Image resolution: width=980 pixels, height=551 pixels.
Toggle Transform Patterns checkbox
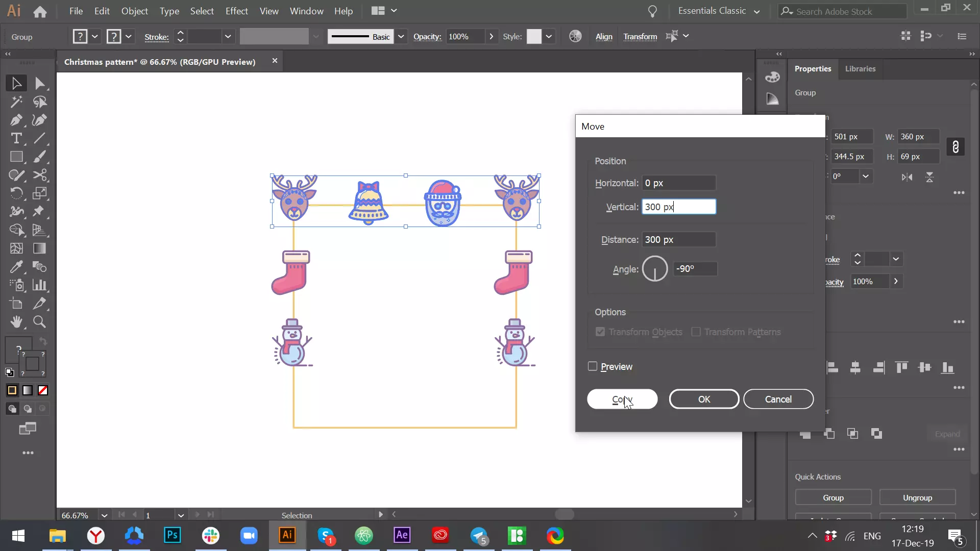pos(696,332)
